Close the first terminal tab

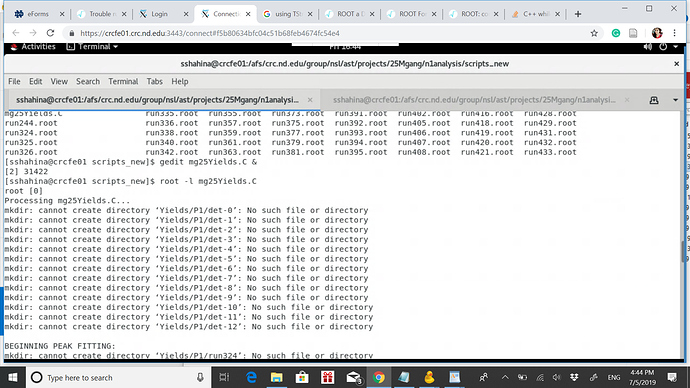tap(310, 100)
